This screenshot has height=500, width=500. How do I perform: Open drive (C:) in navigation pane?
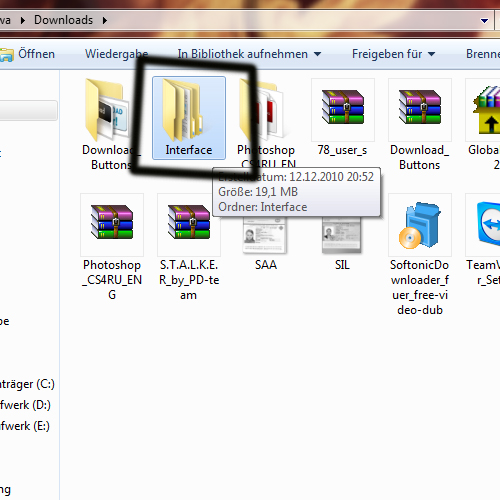point(27,384)
